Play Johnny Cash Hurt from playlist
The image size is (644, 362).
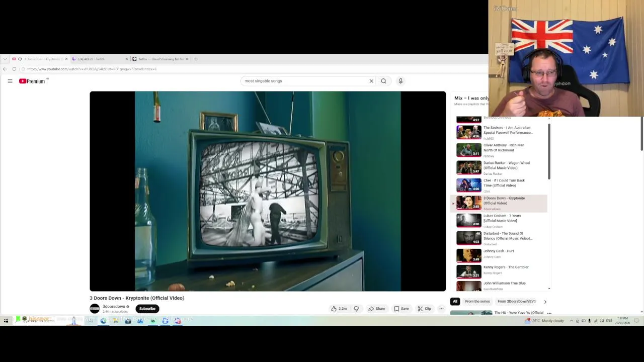(x=499, y=255)
